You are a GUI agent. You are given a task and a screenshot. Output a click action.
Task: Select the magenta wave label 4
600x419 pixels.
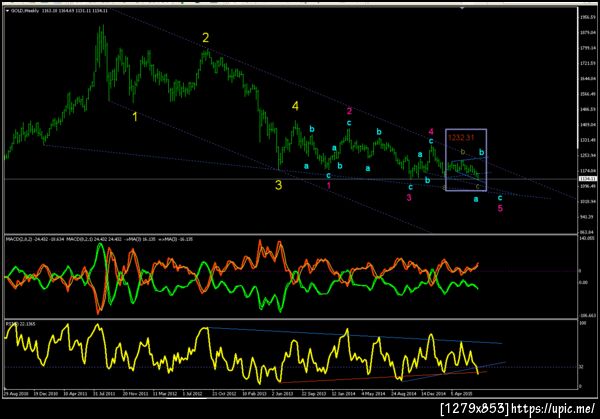431,132
